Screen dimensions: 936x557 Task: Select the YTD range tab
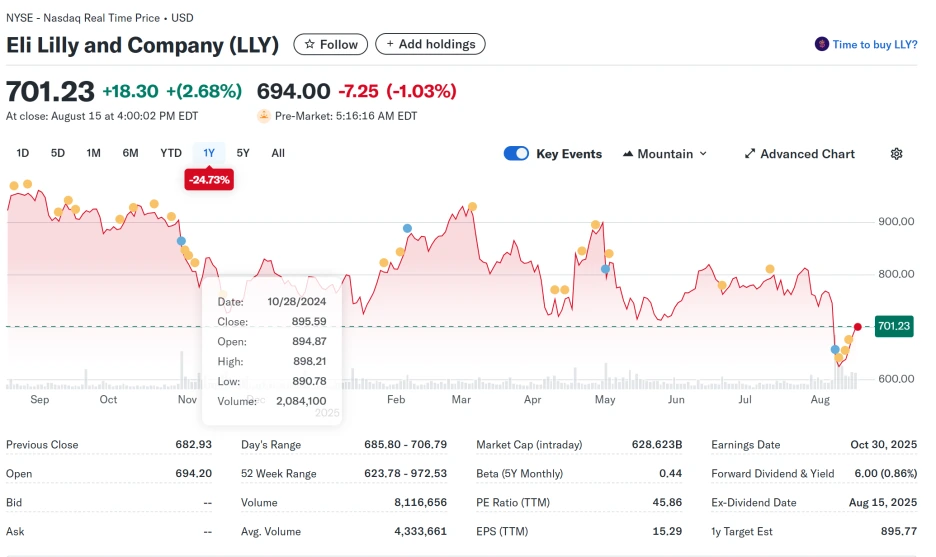click(x=171, y=153)
